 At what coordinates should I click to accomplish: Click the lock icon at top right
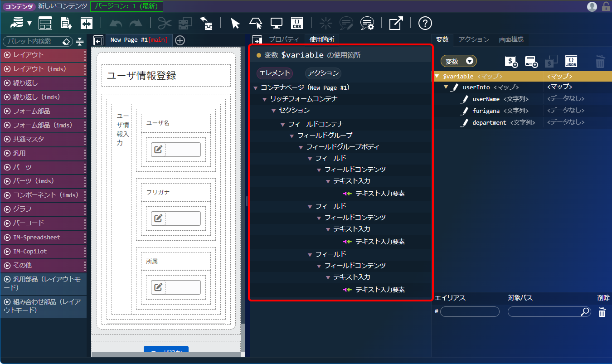[606, 6]
